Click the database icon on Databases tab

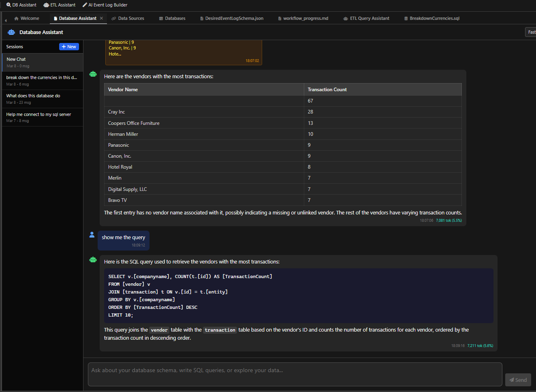pos(161,19)
